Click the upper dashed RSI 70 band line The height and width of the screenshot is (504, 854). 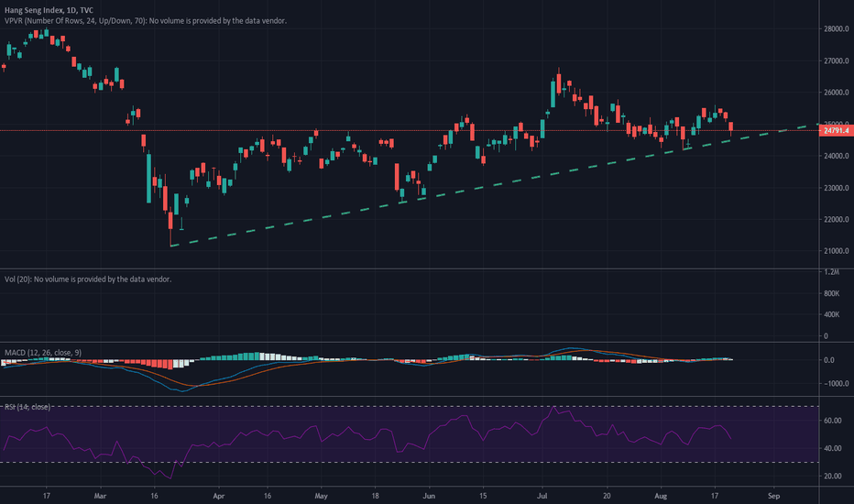(x=409, y=407)
